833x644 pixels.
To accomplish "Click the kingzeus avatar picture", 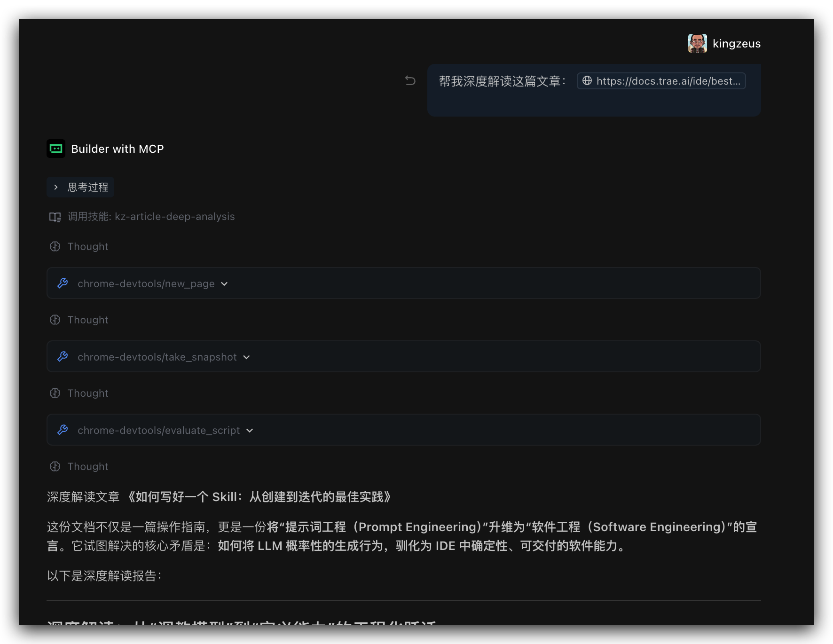I will pyautogui.click(x=697, y=43).
